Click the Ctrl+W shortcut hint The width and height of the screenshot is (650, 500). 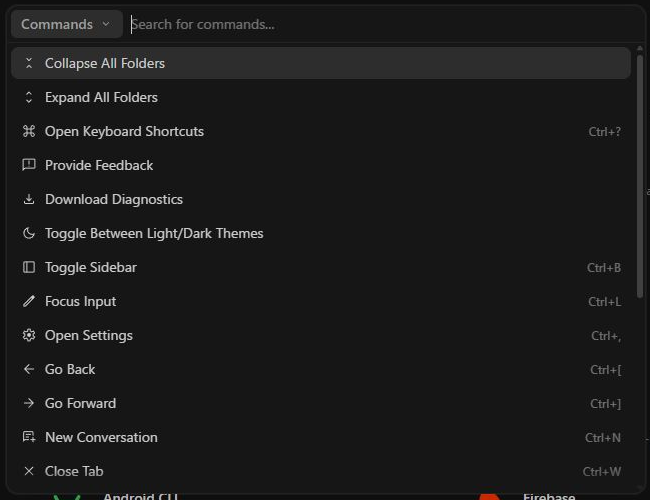(602, 472)
